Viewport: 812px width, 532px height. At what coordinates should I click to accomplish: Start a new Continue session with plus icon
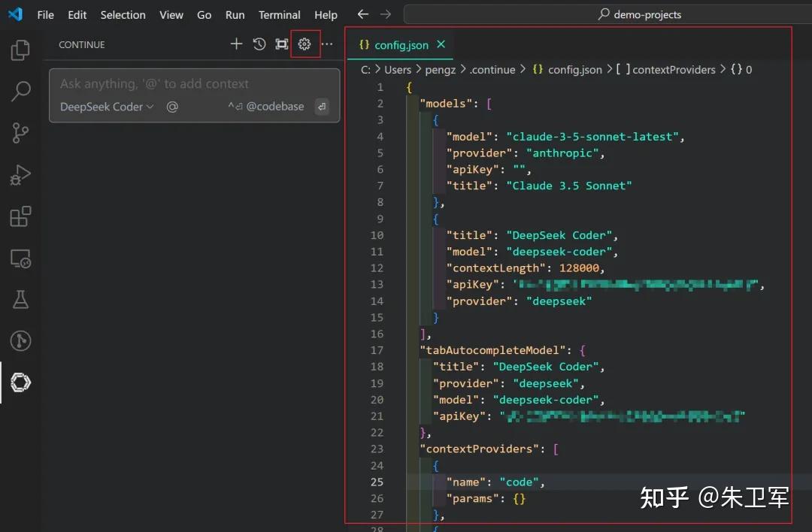(x=236, y=44)
